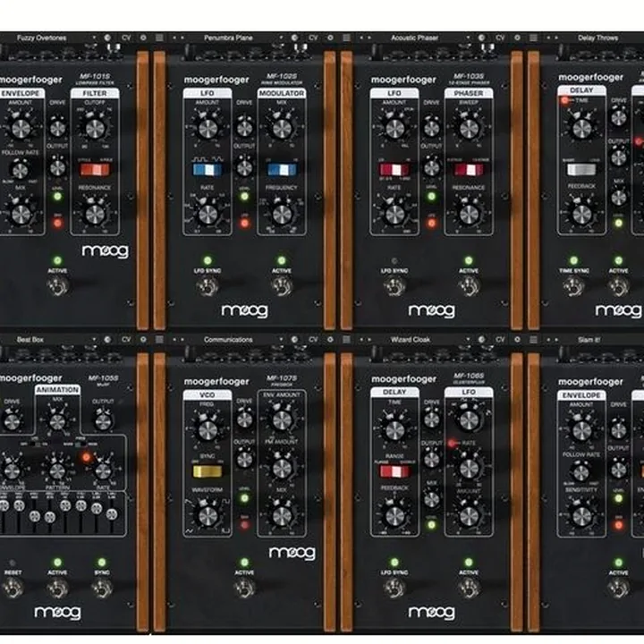This screenshot has height=644, width=644.
Task: Toggle ACTIVE footswitch on MF-107S FreqBox
Action: pyautogui.click(x=244, y=588)
